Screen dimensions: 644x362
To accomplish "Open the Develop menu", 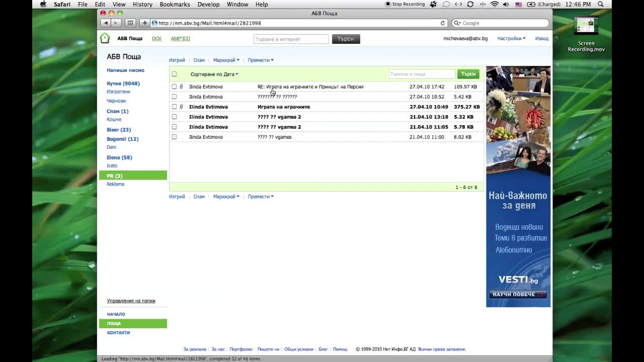I will point(208,4).
